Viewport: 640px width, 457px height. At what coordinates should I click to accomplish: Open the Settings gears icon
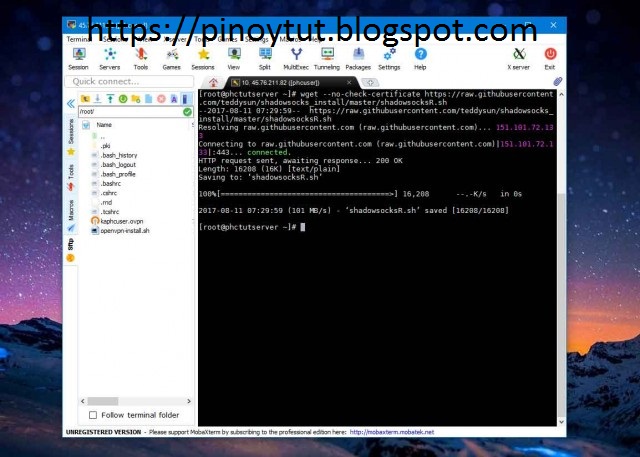[389, 59]
